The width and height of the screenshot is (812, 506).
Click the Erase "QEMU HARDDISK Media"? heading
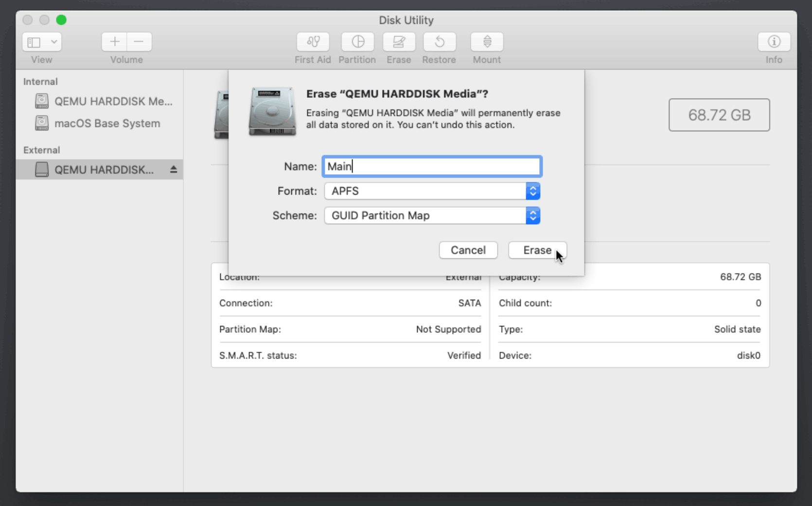pyautogui.click(x=397, y=94)
